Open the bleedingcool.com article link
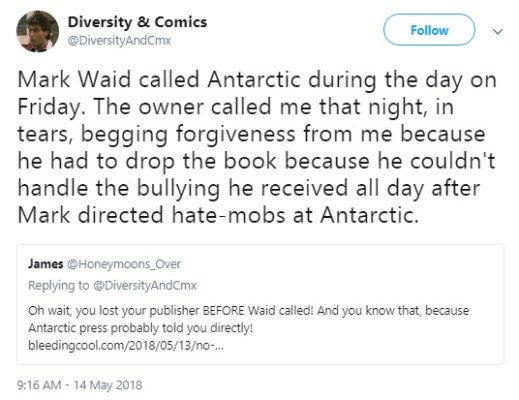 coord(126,345)
